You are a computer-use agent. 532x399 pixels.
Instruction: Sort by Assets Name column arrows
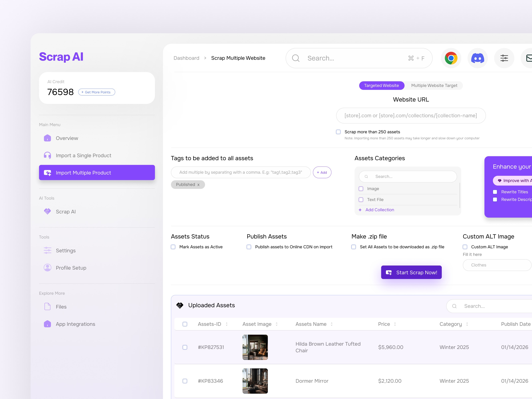tap(332, 324)
